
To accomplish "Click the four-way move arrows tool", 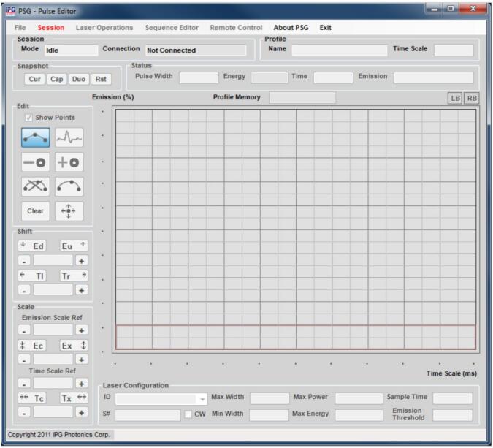I will pyautogui.click(x=69, y=211).
